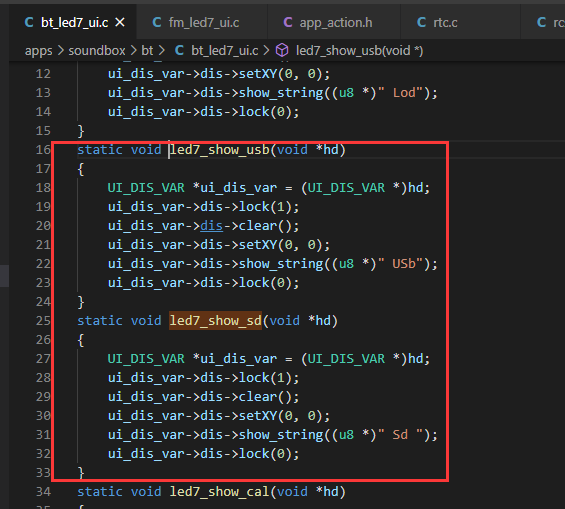Image resolution: width=565 pixels, height=509 pixels.
Task: Select the apps breadcrumb segment
Action: coord(39,51)
